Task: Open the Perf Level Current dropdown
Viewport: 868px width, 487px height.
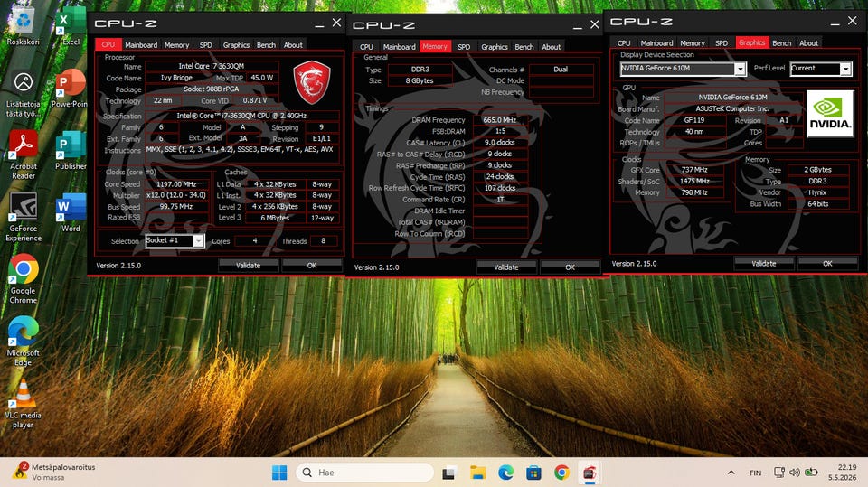Action: (820, 69)
